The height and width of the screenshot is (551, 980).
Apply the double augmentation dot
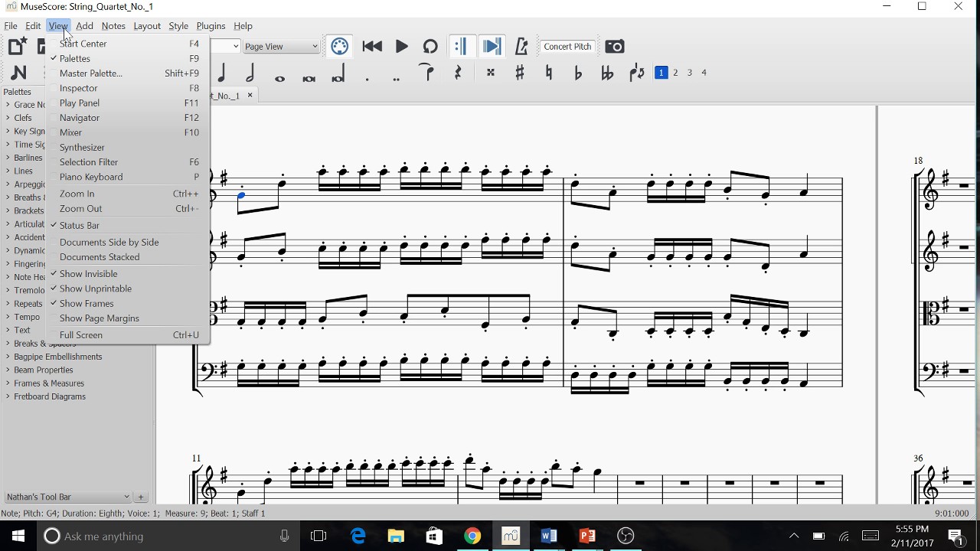(x=397, y=79)
